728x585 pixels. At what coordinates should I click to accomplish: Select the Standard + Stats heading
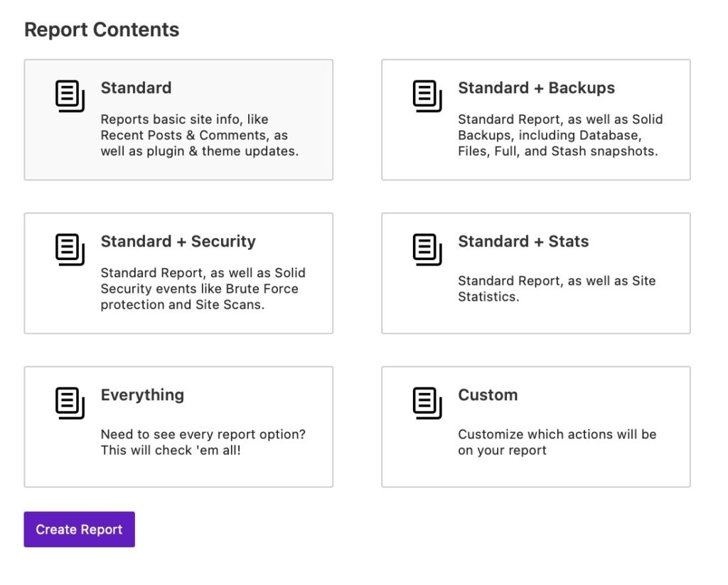[x=523, y=242]
